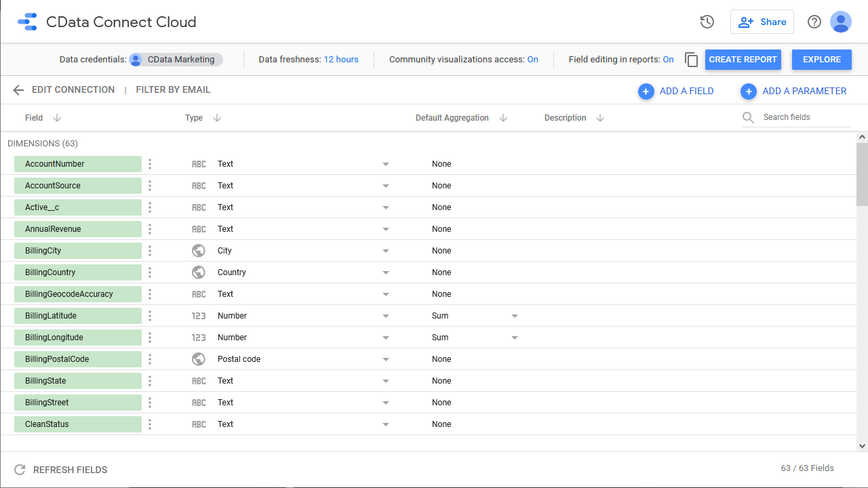Open the three-dot menu for Active__c
The height and width of the screenshot is (488, 868).
pos(150,207)
